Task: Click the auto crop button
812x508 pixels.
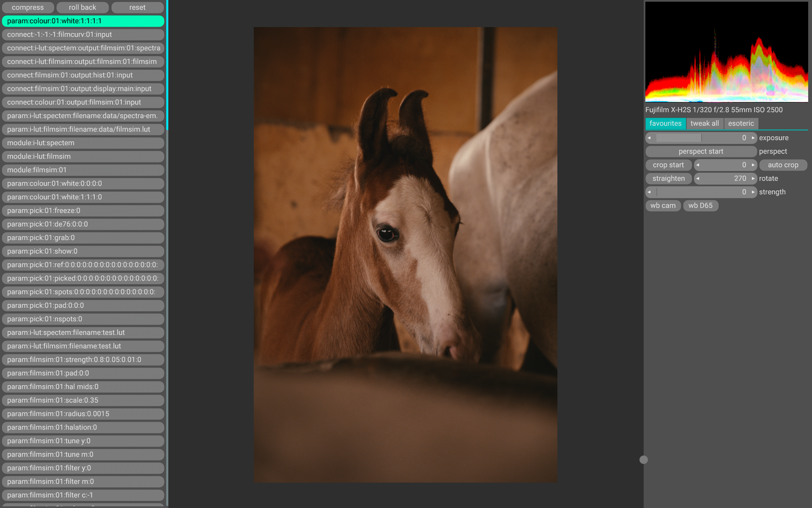Action: tap(783, 165)
